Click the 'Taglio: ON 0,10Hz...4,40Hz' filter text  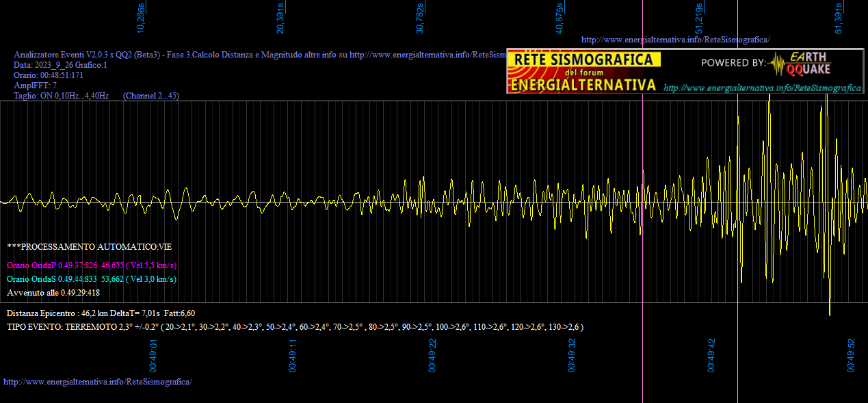coord(62,96)
